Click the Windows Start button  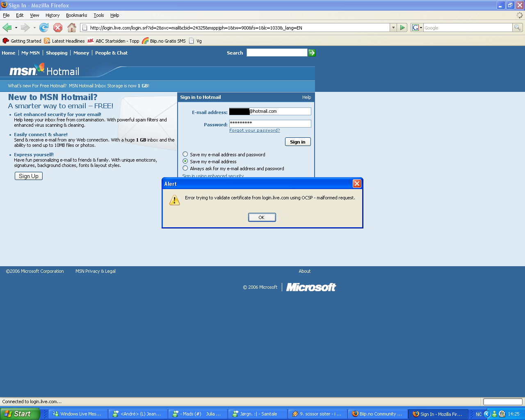click(x=20, y=414)
